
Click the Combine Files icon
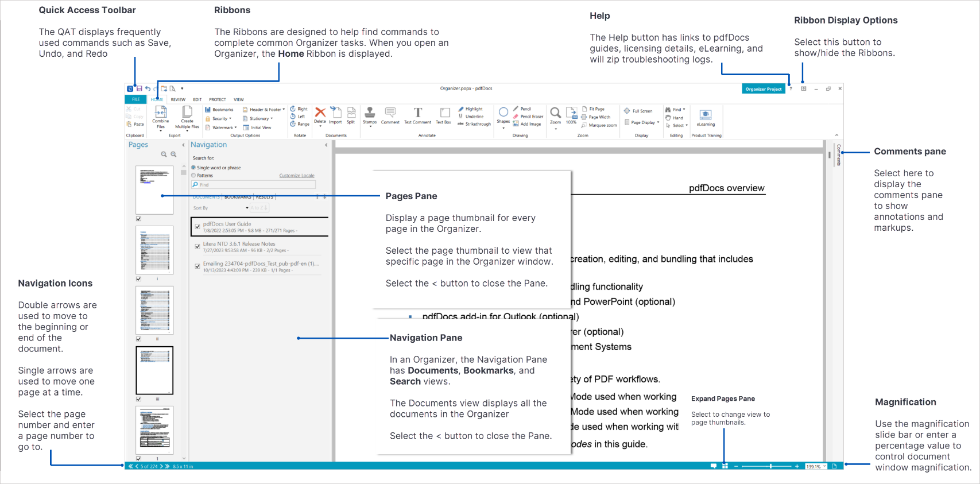click(x=161, y=111)
